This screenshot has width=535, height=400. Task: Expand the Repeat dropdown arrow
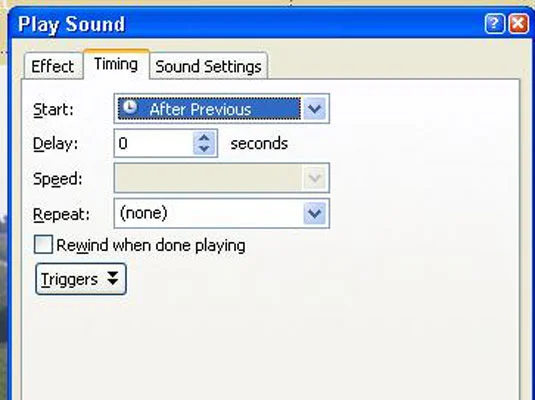pos(314,213)
